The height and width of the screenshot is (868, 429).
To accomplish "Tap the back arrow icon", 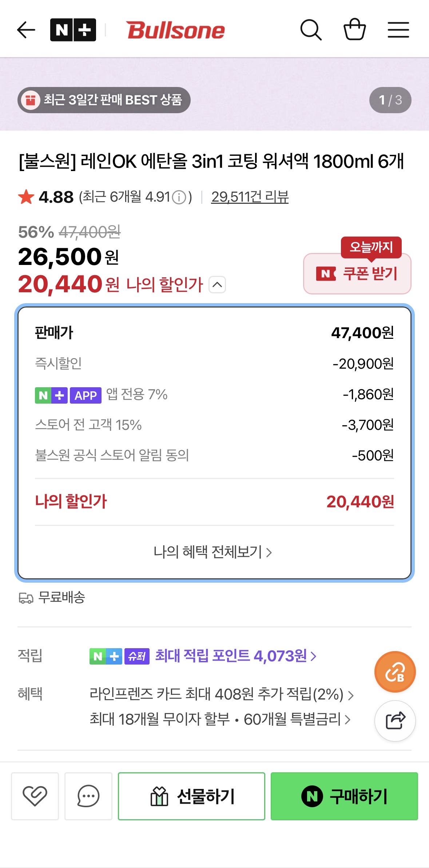I will [x=26, y=30].
